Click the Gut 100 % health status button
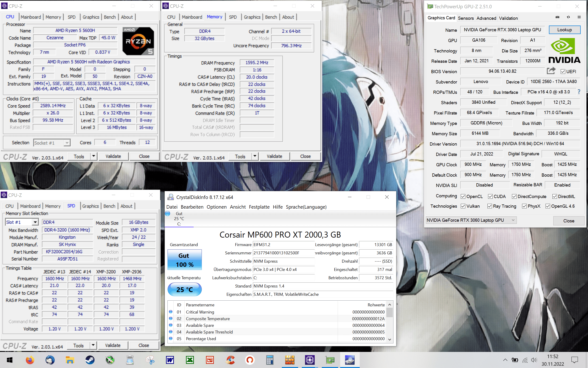This screenshot has height=368, width=588. click(x=184, y=260)
